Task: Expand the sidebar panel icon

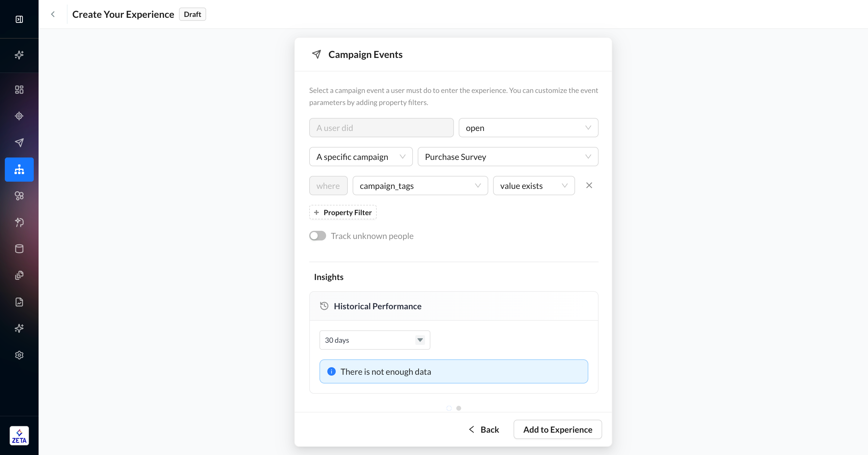Action: pyautogui.click(x=19, y=19)
